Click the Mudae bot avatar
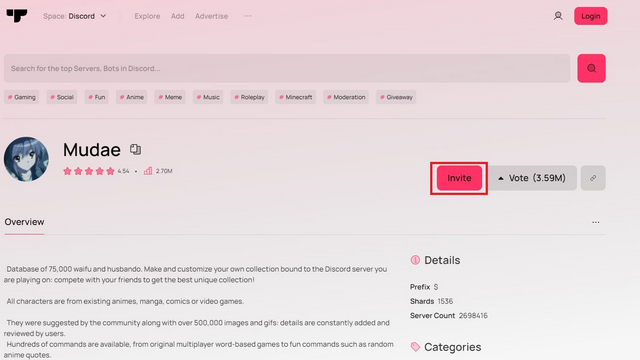640x360 pixels. pyautogui.click(x=26, y=159)
